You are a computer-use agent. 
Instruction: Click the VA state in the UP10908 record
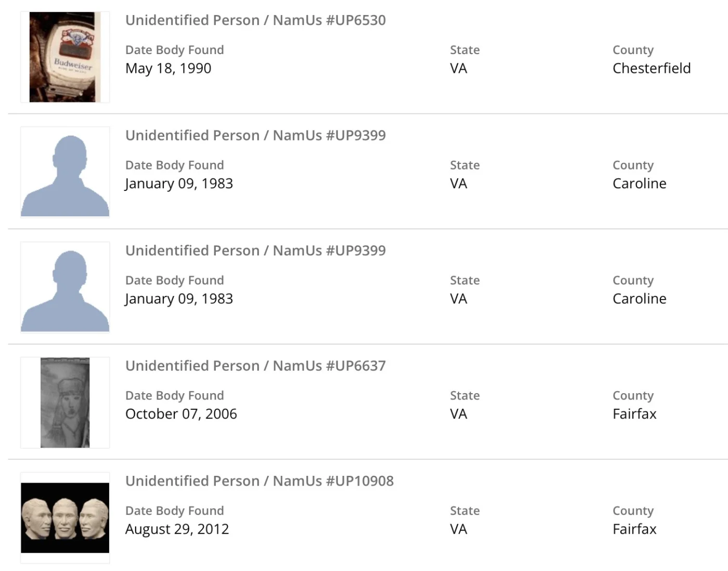tap(458, 529)
